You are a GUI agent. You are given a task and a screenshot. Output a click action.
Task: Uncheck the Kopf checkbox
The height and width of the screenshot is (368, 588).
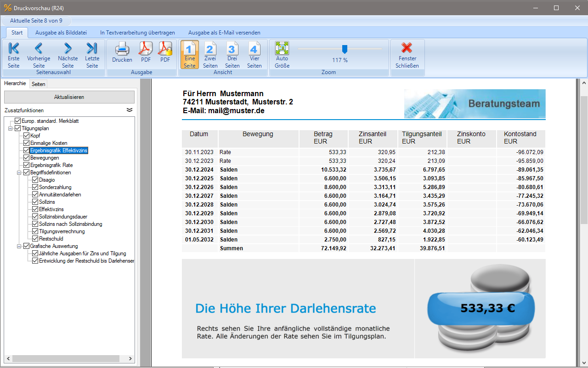coord(27,136)
